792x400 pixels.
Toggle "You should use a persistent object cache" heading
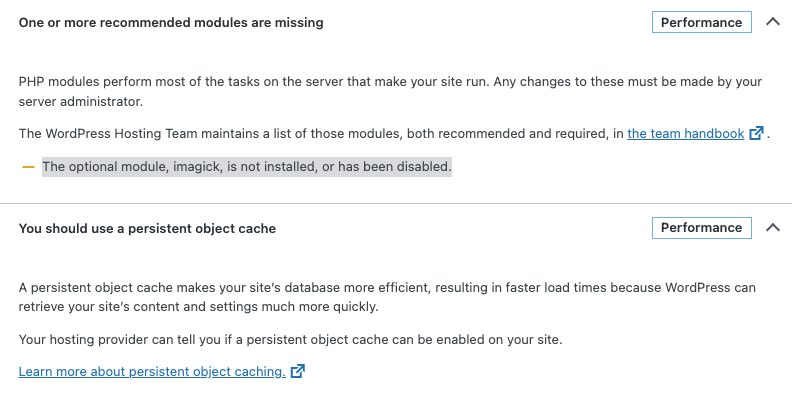pos(147,228)
